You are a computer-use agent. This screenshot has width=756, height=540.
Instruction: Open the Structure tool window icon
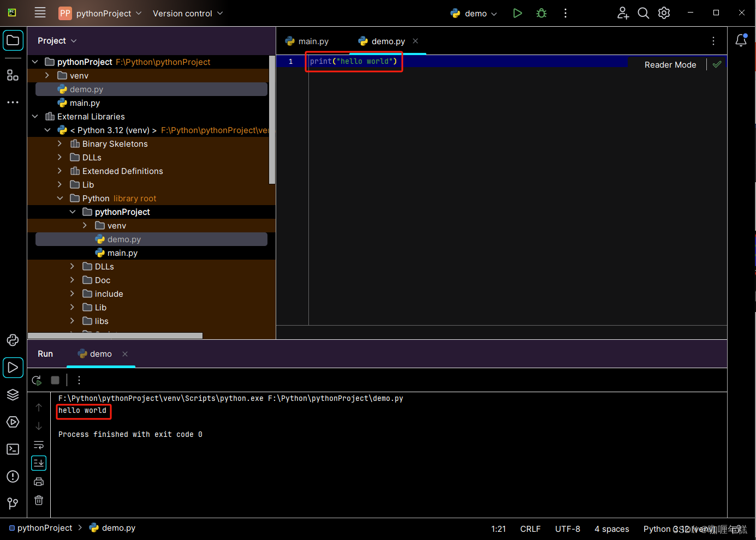pyautogui.click(x=13, y=75)
